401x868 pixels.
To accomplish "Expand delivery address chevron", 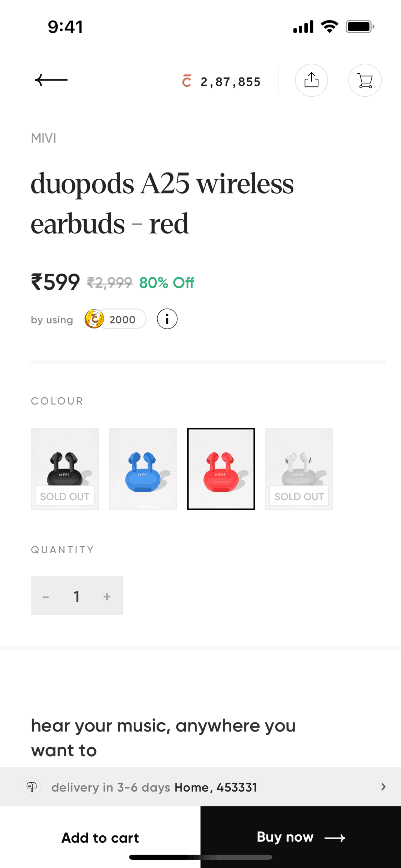I will [384, 787].
